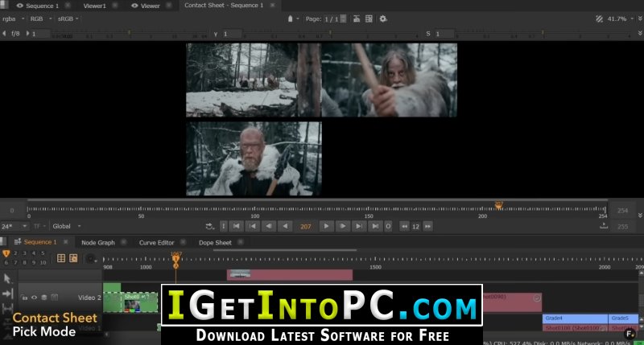644x345 pixels.
Task: Click the gamma Y value field
Action: pos(233,34)
